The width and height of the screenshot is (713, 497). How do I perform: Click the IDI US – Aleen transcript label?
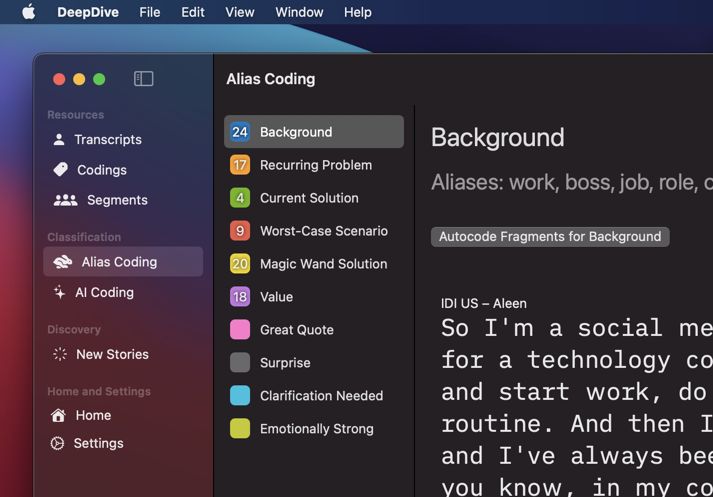click(x=483, y=303)
